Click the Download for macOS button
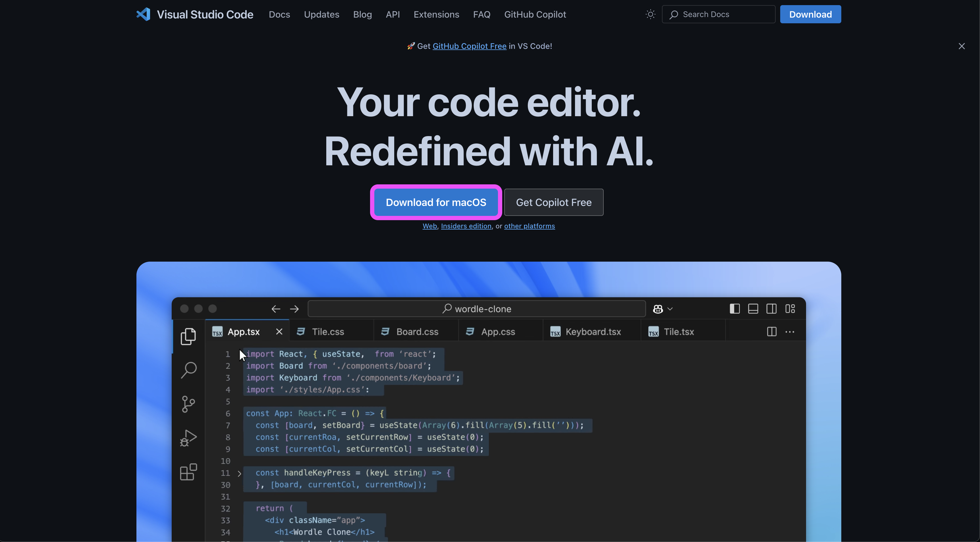This screenshot has width=980, height=542. [436, 202]
